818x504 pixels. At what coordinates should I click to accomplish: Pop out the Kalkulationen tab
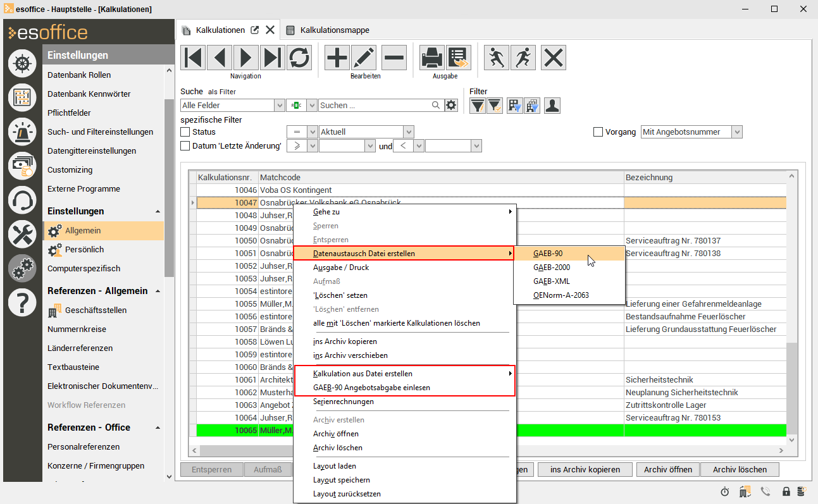click(x=255, y=30)
